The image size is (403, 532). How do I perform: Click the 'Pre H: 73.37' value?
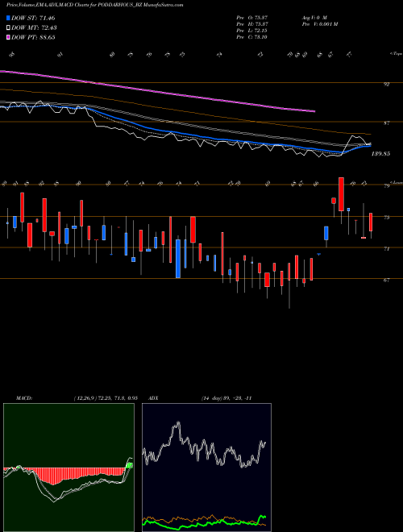(x=252, y=24)
